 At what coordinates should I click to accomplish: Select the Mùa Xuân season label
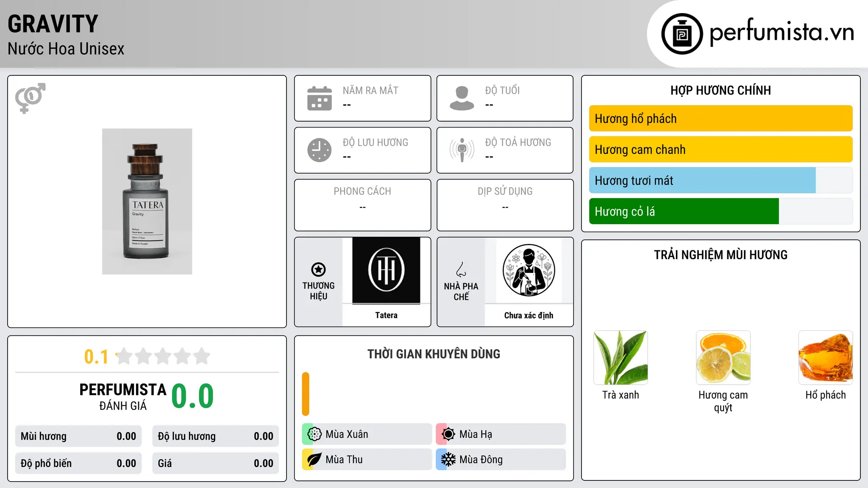[347, 434]
